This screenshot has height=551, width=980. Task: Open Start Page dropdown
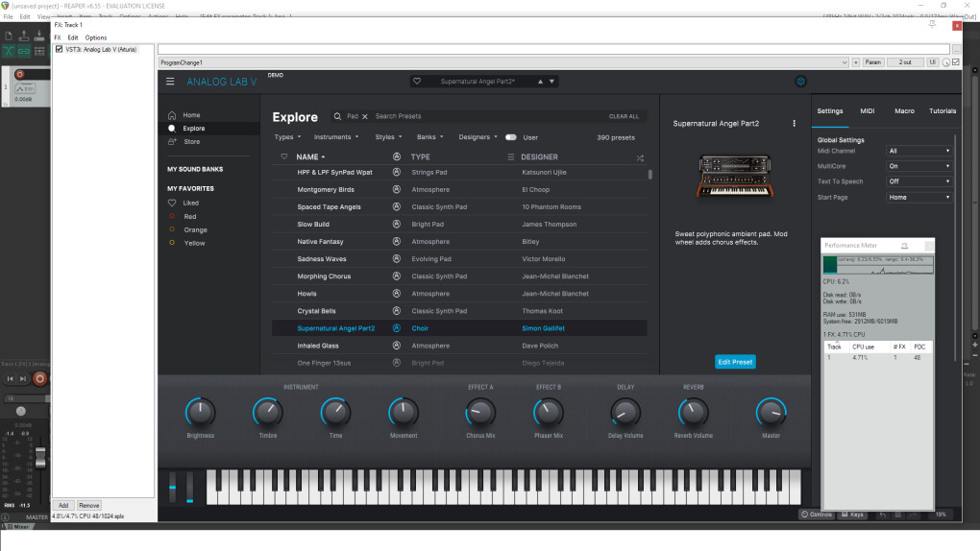pos(919,198)
